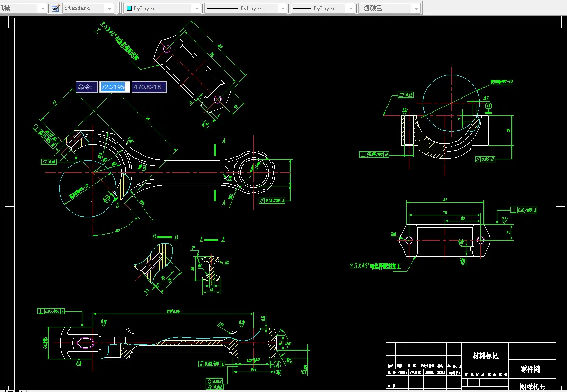Screen dimensions: 567x392
Task: Open the Standard text style dropdown
Action: tap(88, 8)
